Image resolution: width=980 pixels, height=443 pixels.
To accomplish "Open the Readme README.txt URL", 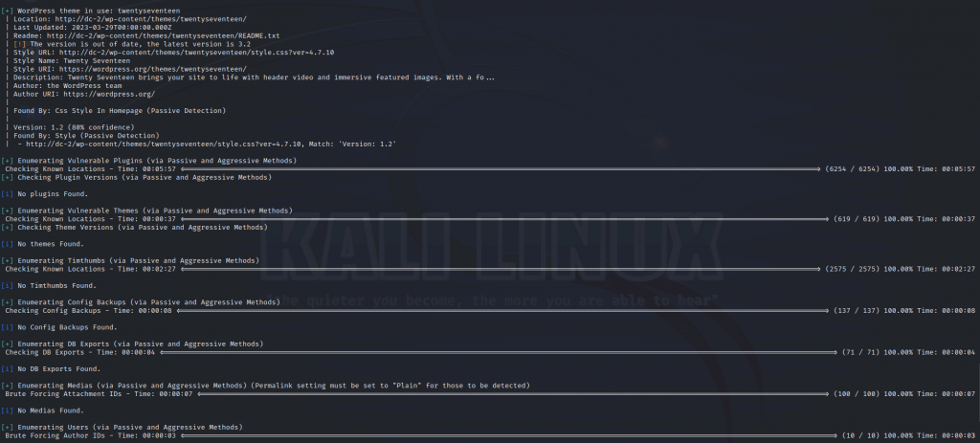I will (163, 35).
